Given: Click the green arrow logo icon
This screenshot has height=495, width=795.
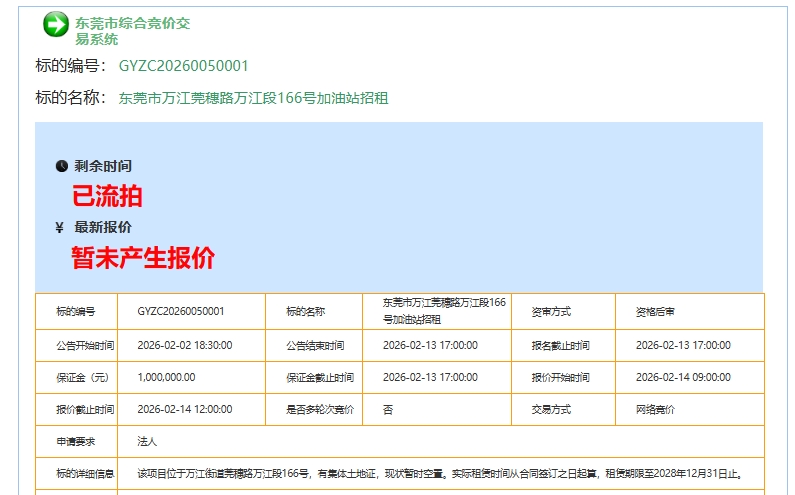Looking at the screenshot, I should click(56, 25).
